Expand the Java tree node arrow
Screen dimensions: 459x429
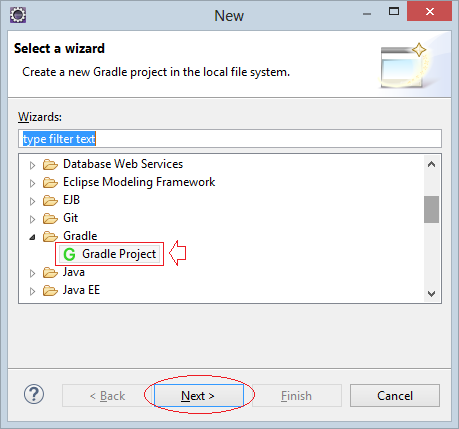(x=32, y=273)
